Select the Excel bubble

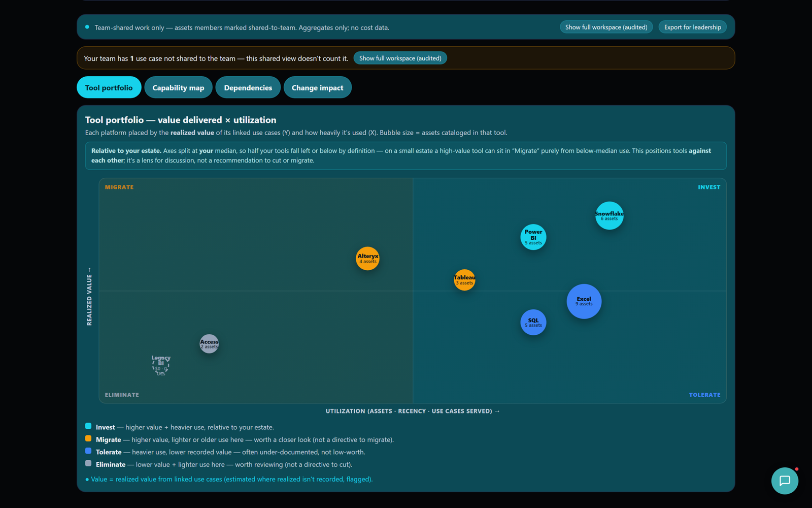pyautogui.click(x=584, y=301)
